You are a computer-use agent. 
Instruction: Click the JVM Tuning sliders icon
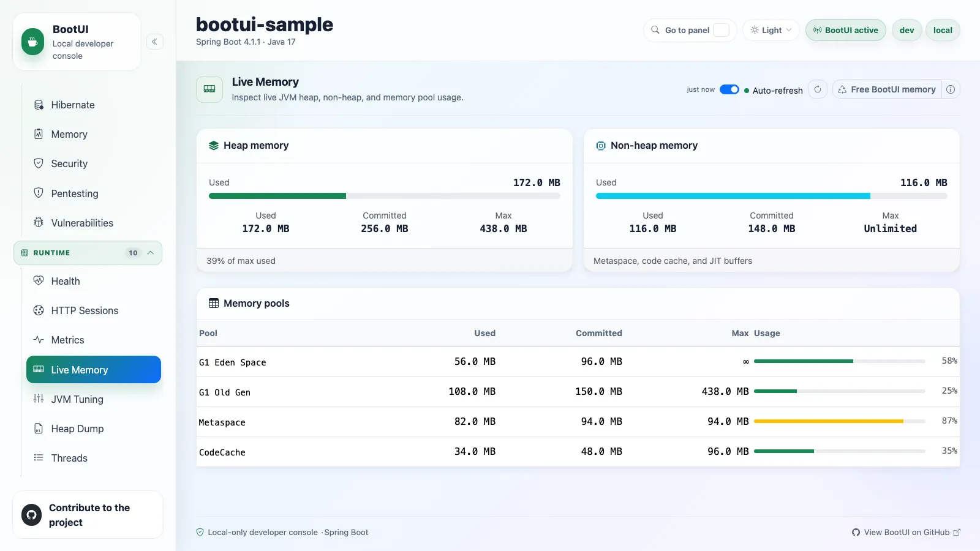(x=39, y=399)
